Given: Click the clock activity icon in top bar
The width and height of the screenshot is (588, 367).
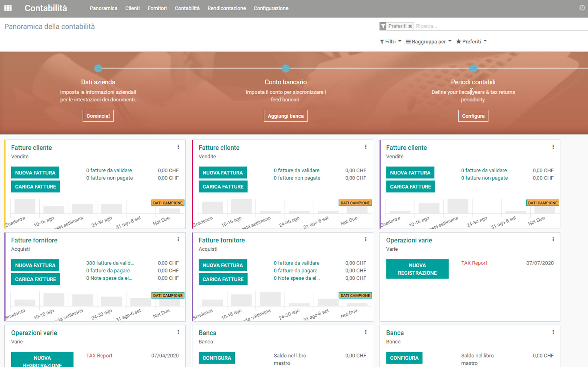Looking at the screenshot, I should point(582,8).
